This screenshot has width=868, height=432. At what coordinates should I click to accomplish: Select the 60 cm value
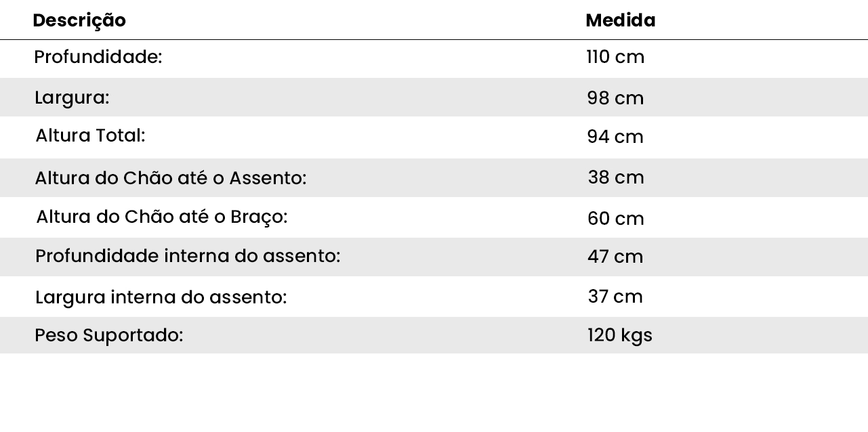(x=615, y=219)
